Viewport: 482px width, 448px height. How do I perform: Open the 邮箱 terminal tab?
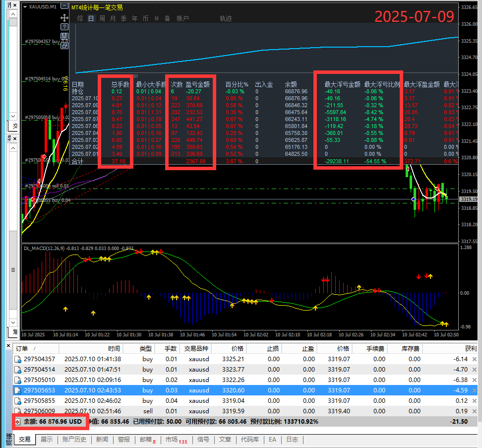[148, 440]
